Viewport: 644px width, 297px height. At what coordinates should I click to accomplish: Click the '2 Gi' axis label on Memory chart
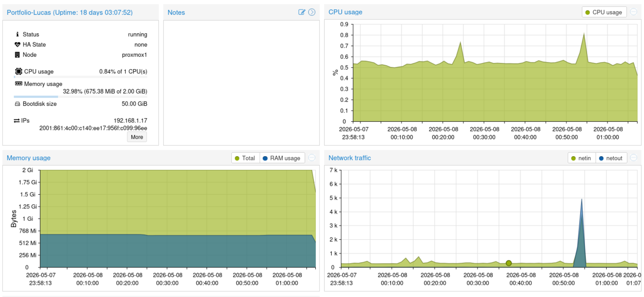point(28,170)
